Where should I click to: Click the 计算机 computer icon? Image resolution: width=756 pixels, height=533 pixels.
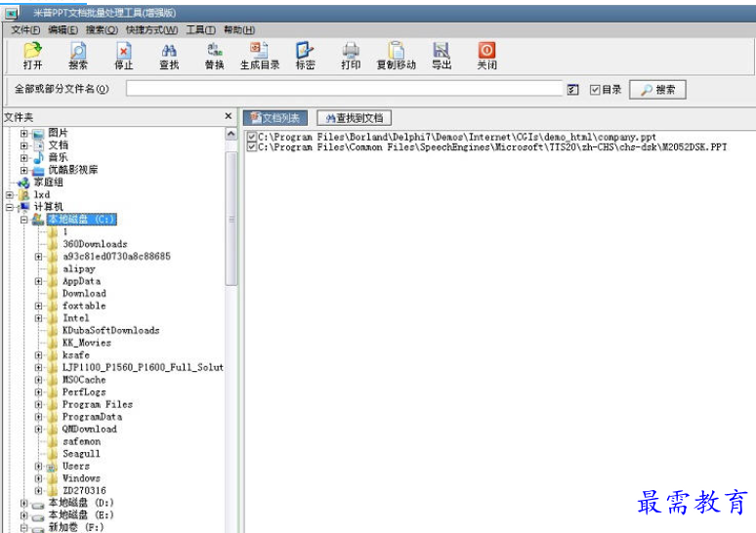24,207
